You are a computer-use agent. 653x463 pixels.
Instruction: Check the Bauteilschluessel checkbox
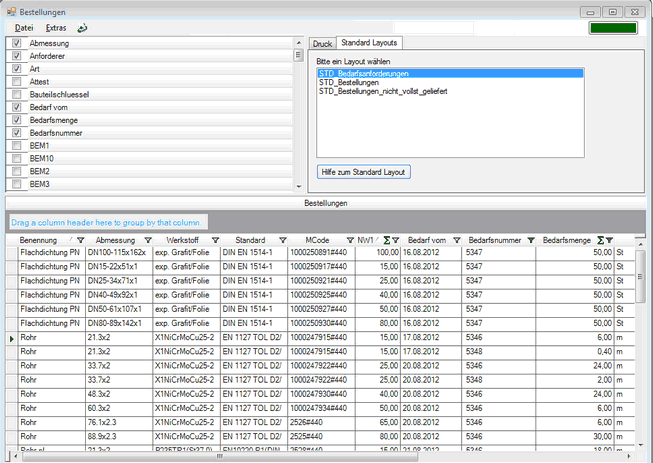click(16, 94)
